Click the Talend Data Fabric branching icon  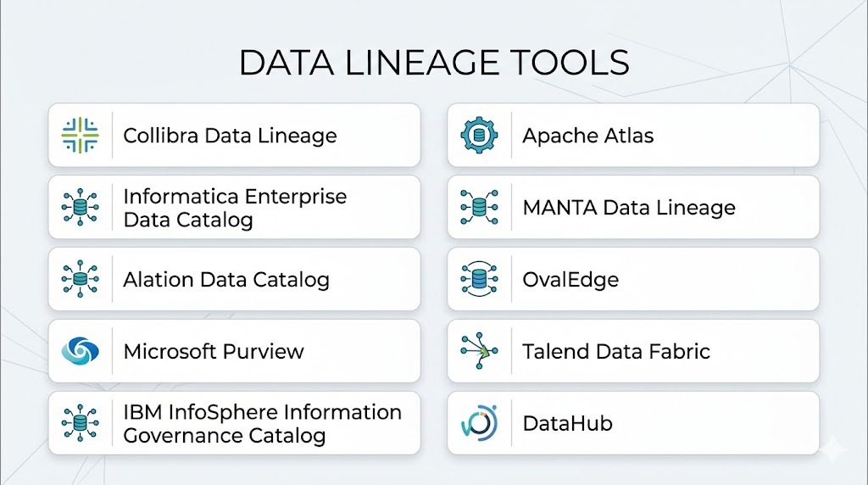(480, 351)
